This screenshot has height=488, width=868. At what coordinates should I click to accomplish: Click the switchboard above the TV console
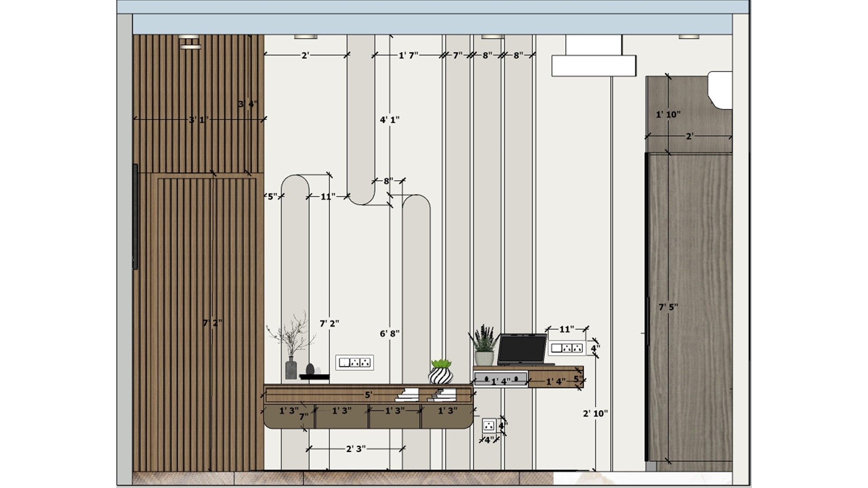354,362
